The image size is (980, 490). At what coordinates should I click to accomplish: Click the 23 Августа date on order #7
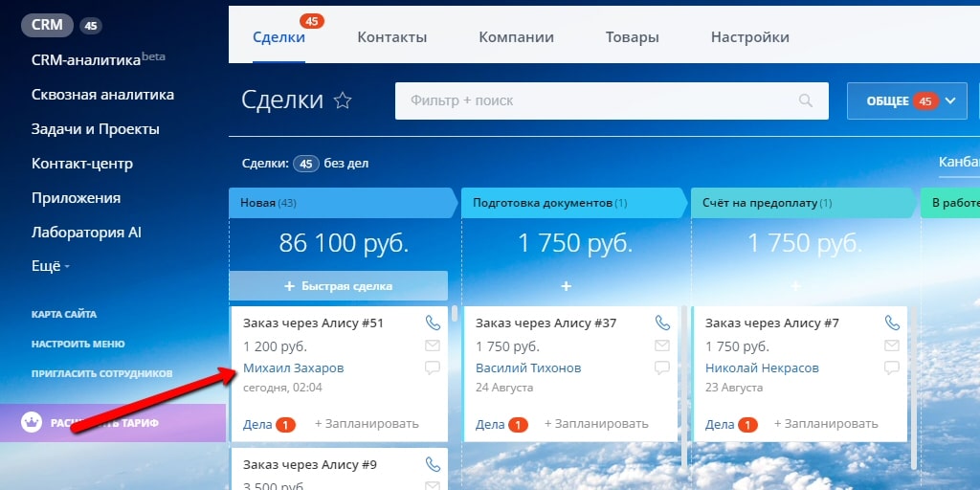pyautogui.click(x=734, y=388)
